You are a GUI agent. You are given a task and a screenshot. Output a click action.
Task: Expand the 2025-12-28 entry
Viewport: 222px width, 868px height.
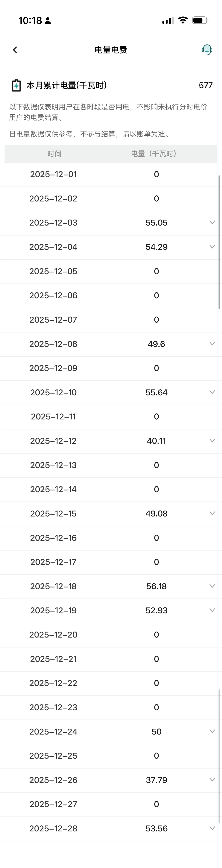(212, 828)
